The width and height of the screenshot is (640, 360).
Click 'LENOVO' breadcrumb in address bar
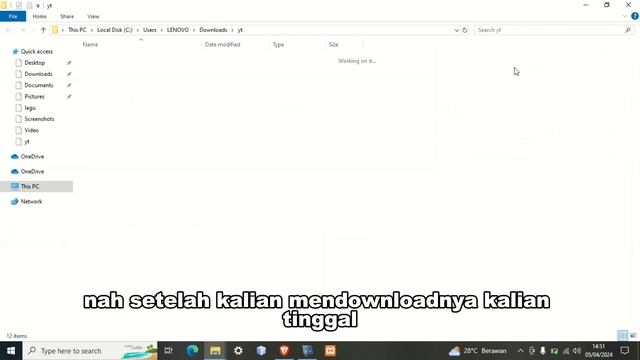178,30
